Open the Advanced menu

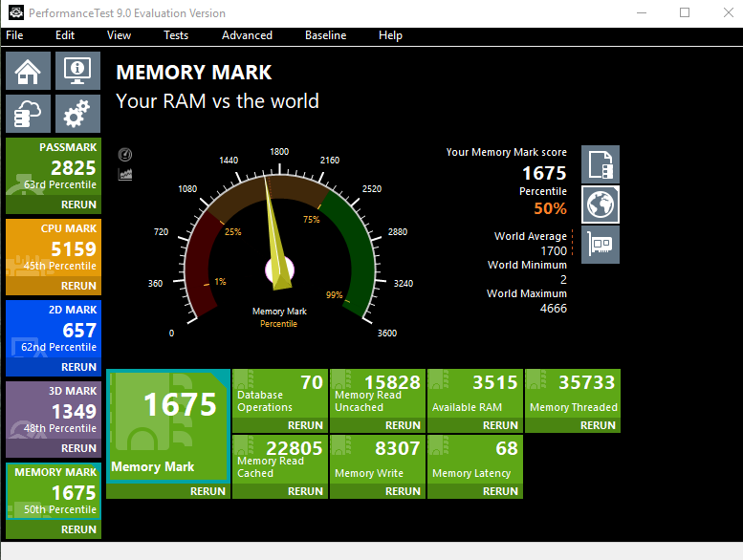point(247,35)
